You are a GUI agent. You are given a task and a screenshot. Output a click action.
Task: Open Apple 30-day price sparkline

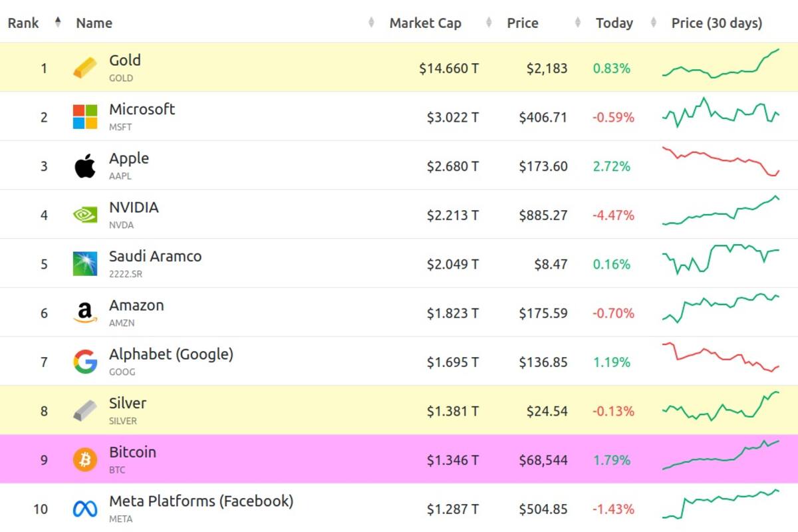(721, 161)
